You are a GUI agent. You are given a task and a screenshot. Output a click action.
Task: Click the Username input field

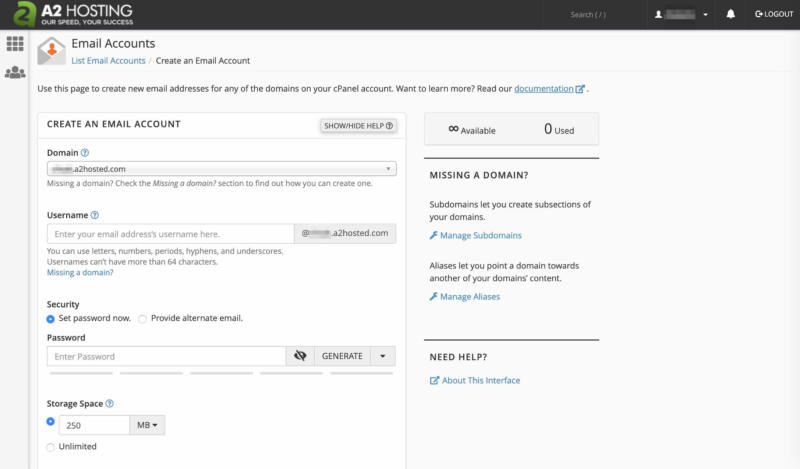click(170, 234)
